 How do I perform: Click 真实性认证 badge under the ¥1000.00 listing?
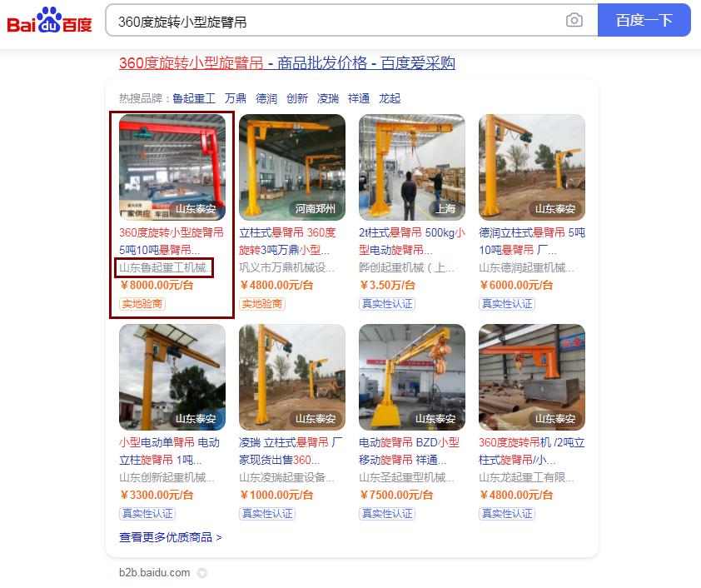coord(267,514)
